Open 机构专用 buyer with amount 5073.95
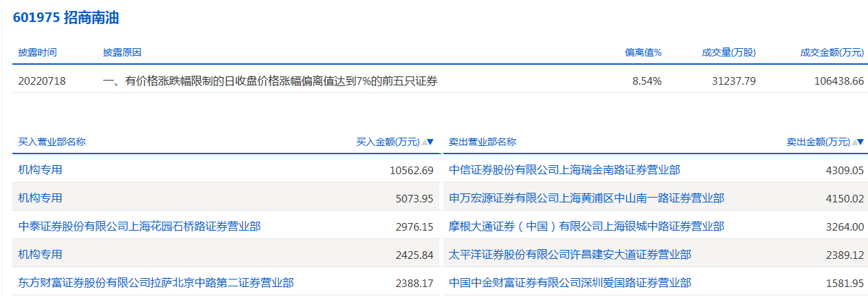This screenshot has width=868, height=296. pyautogui.click(x=40, y=198)
